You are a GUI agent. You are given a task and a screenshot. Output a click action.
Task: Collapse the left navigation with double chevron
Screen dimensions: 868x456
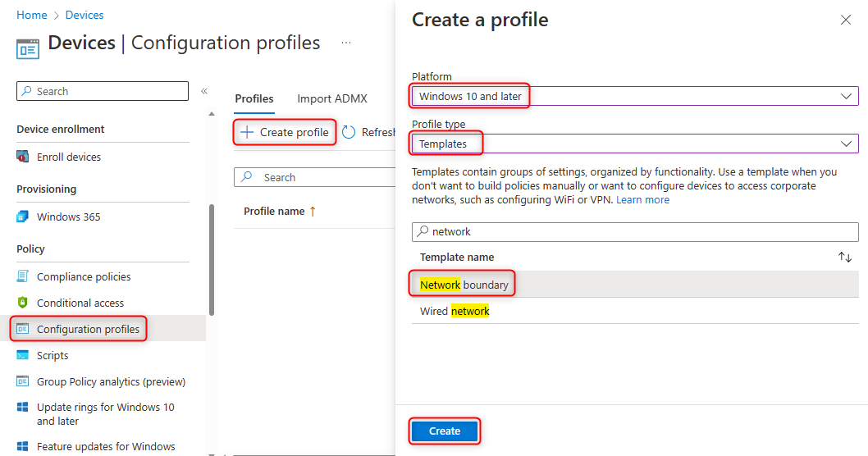click(x=204, y=91)
